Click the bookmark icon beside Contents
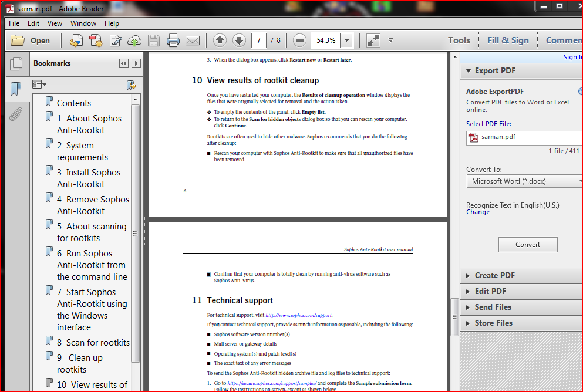Screen dimensions: 583x392 tap(49, 101)
